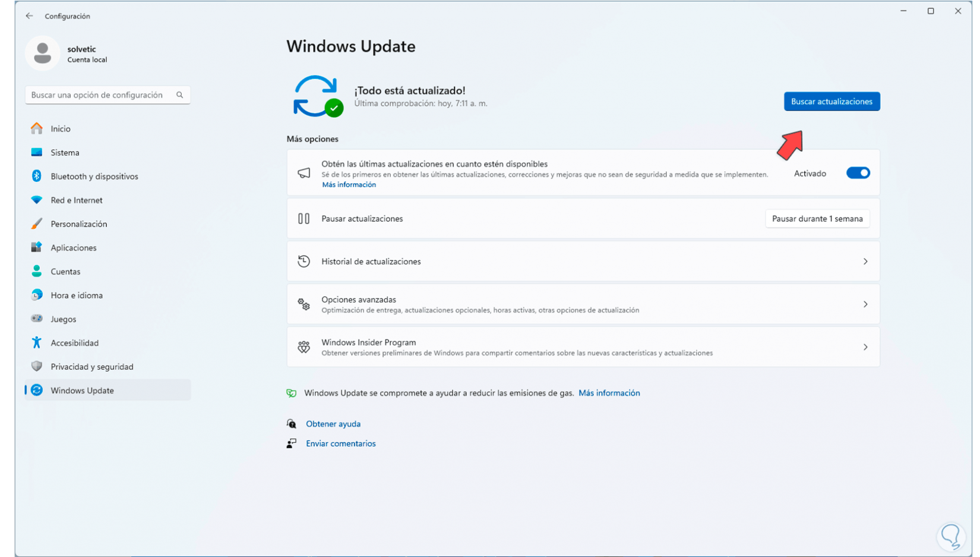The height and width of the screenshot is (557, 980).
Task: Click the Opciones avanzadas label
Action: [359, 300]
